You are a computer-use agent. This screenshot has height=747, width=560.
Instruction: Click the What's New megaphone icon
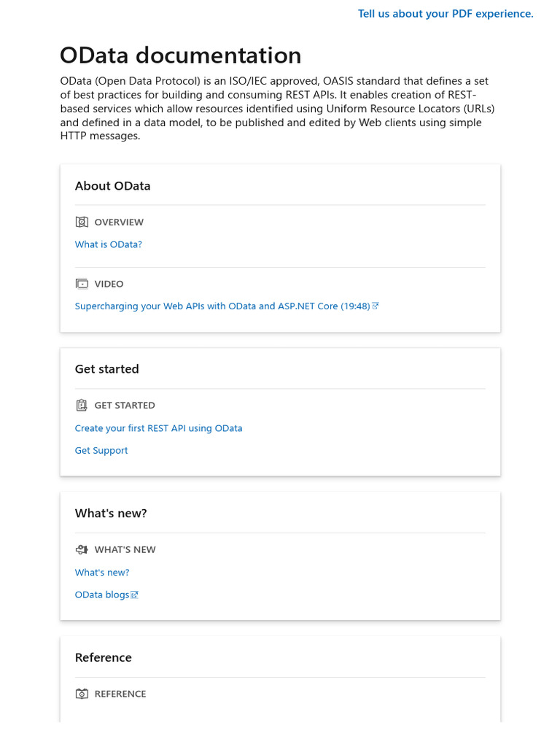pos(82,549)
